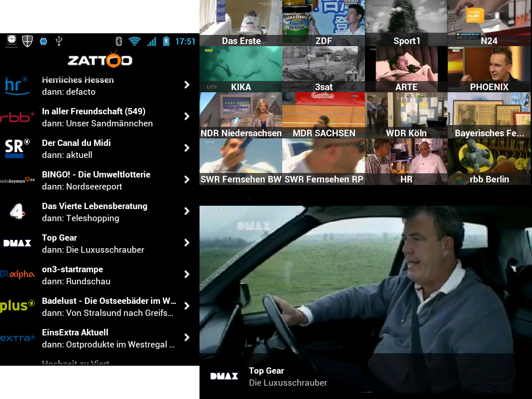Tap 'dann: Teleshopping' text
The image size is (532, 399).
(81, 218)
